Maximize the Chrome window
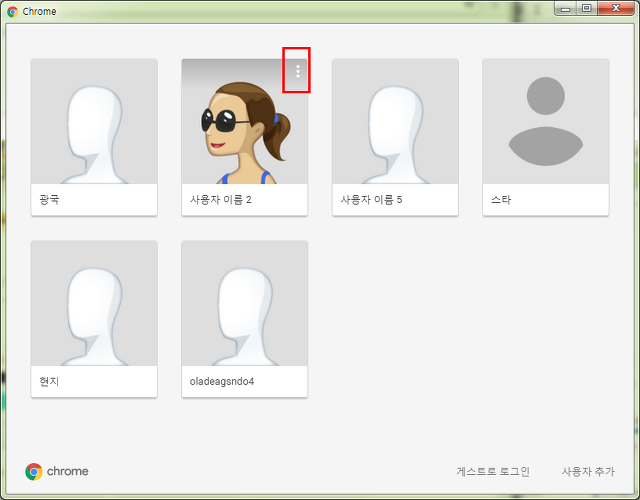The image size is (640, 500). pyautogui.click(x=587, y=9)
